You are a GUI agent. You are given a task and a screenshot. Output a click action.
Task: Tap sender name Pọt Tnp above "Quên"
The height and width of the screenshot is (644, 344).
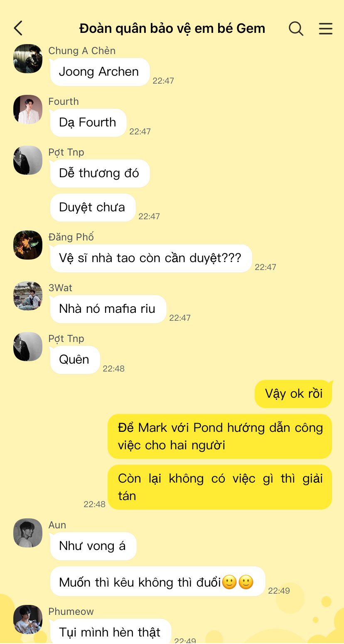tap(66, 339)
